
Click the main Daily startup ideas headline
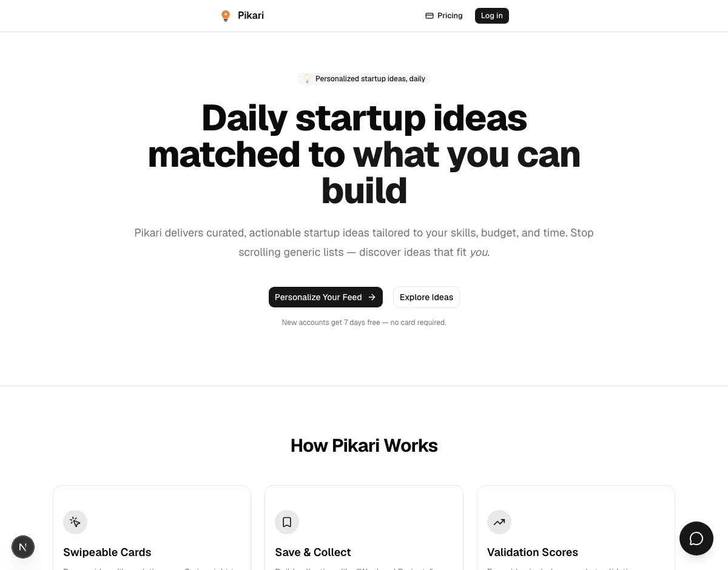pyautogui.click(x=364, y=154)
